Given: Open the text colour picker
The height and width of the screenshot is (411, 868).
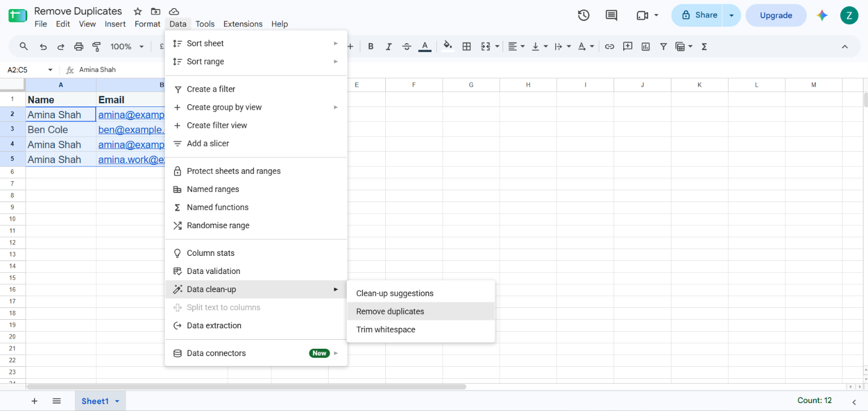Looking at the screenshot, I should pos(425,46).
